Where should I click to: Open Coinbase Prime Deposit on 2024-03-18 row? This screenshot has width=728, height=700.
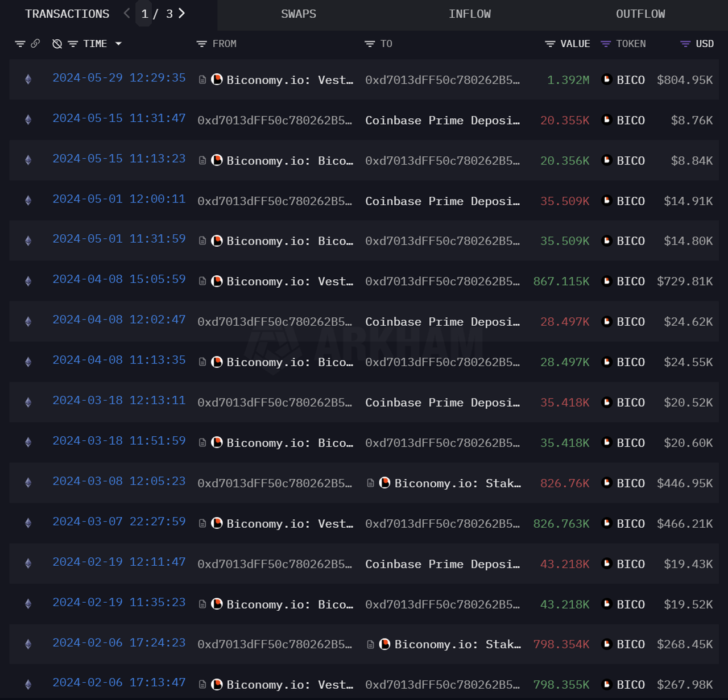[x=442, y=403]
